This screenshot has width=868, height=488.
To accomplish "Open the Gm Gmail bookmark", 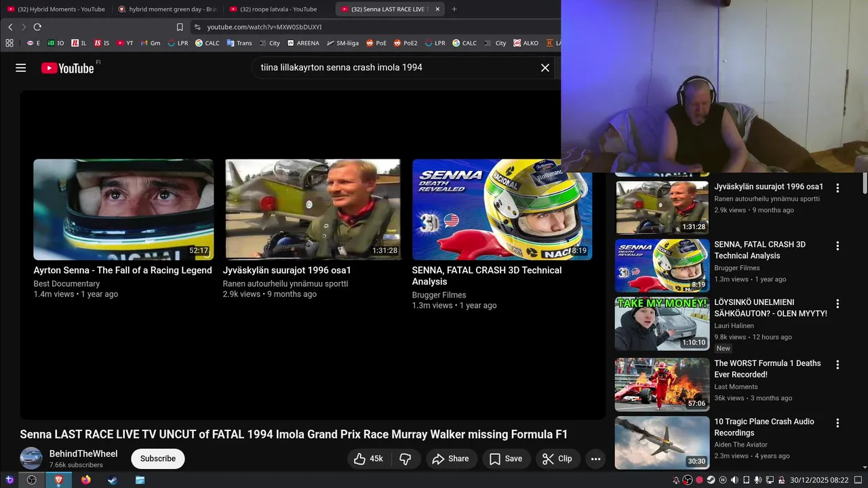I will click(151, 43).
